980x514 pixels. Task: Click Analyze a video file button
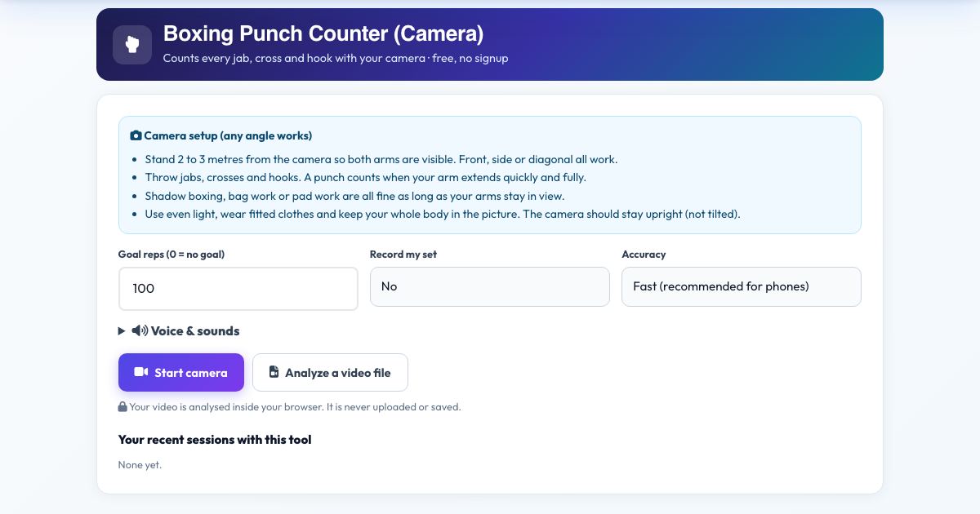(330, 372)
